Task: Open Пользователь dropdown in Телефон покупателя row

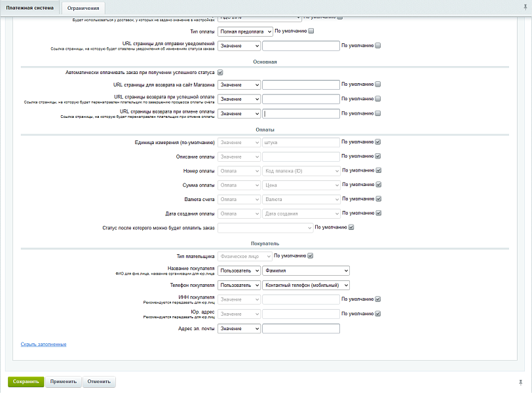Action: tap(239, 285)
